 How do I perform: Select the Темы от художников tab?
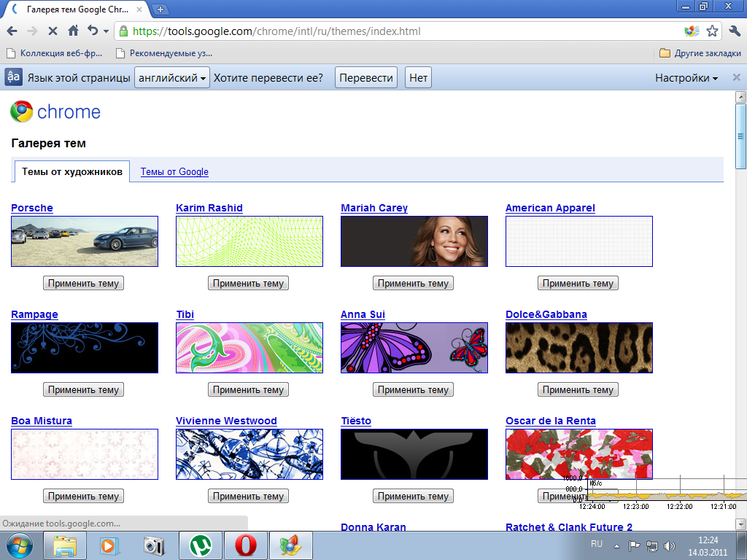click(72, 171)
